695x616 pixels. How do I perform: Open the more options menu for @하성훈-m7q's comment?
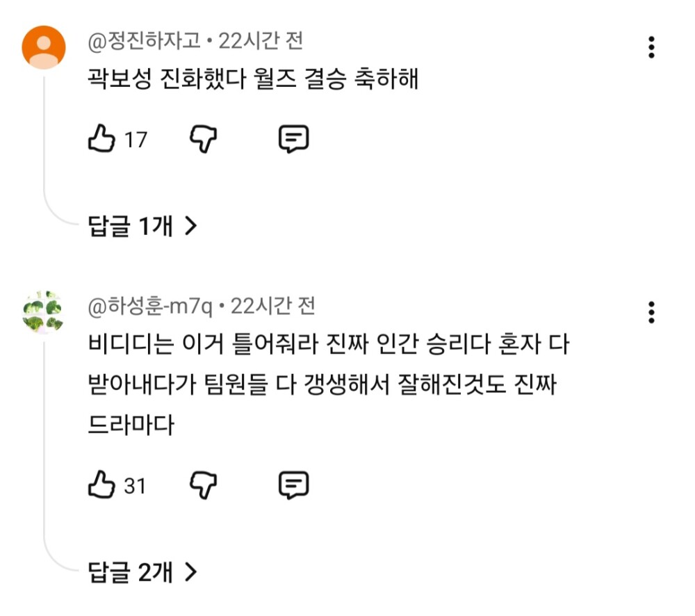(651, 312)
